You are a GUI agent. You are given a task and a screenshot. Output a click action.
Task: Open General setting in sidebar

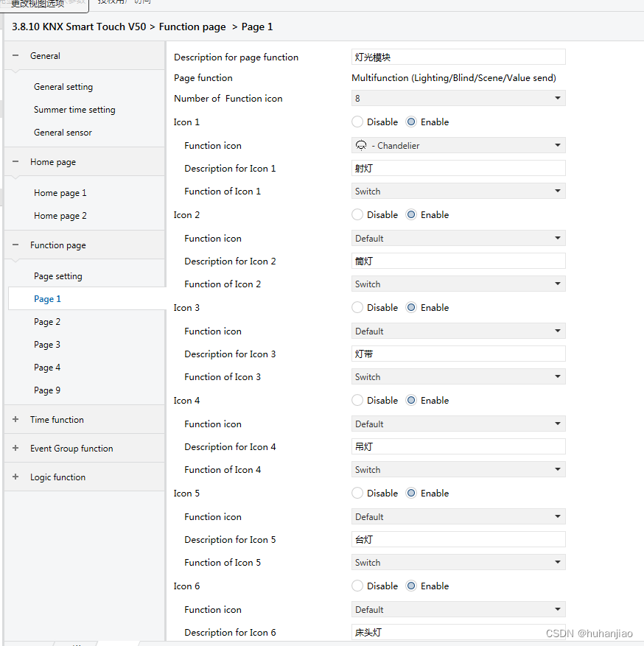[63, 87]
